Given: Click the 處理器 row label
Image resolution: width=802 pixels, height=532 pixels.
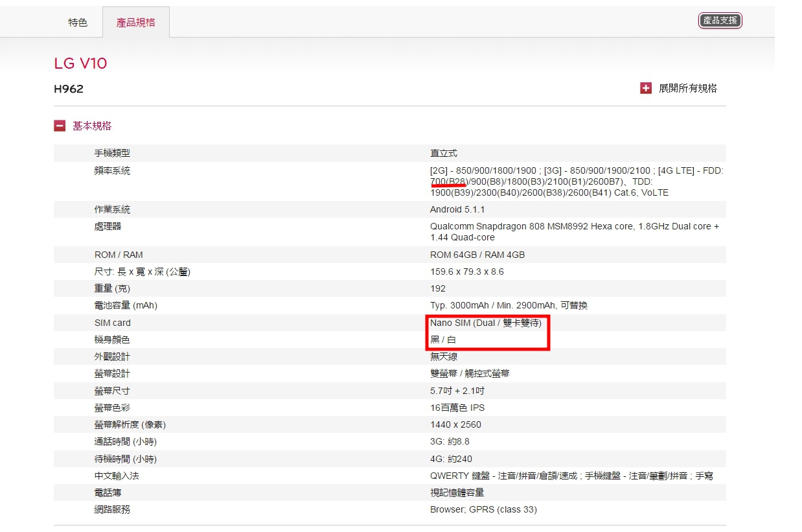Looking at the screenshot, I should click(108, 226).
